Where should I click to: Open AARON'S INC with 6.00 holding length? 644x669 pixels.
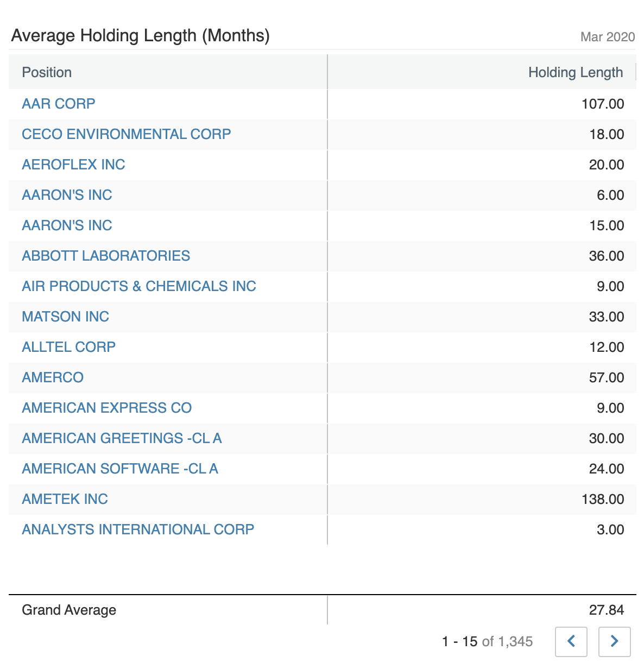[x=67, y=195]
